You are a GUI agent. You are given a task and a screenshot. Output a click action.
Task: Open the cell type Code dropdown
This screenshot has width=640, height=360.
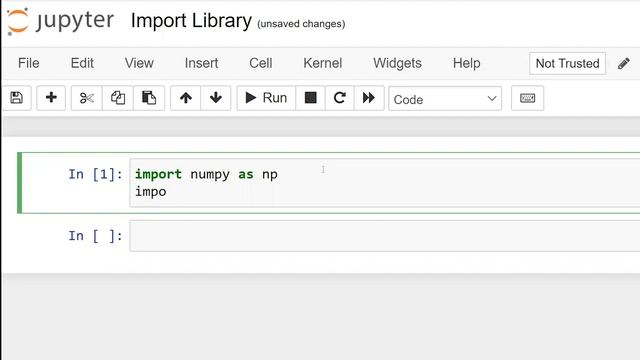click(445, 99)
